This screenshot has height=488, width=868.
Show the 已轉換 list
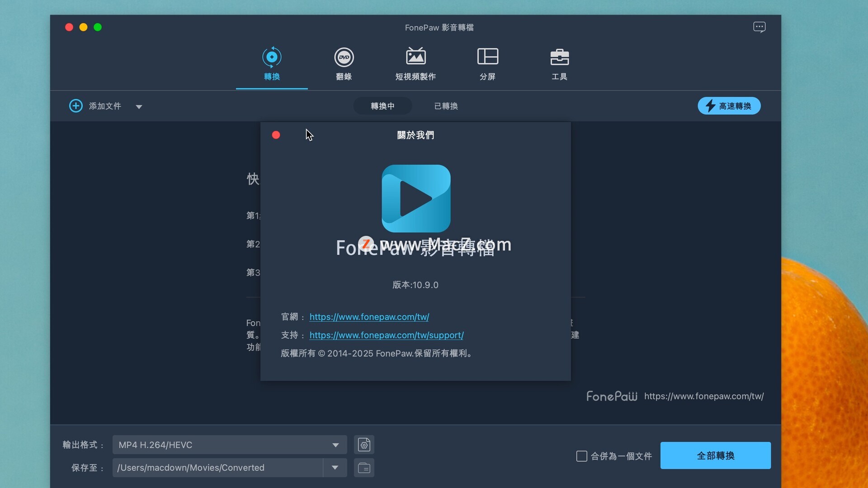pos(446,106)
